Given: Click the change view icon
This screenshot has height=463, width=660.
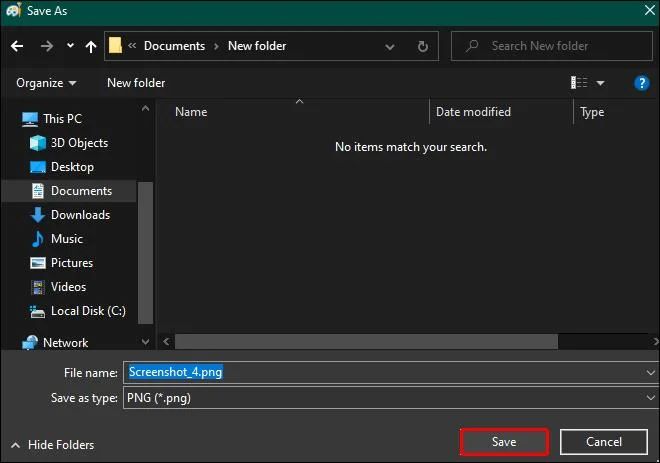Looking at the screenshot, I should pos(579,83).
